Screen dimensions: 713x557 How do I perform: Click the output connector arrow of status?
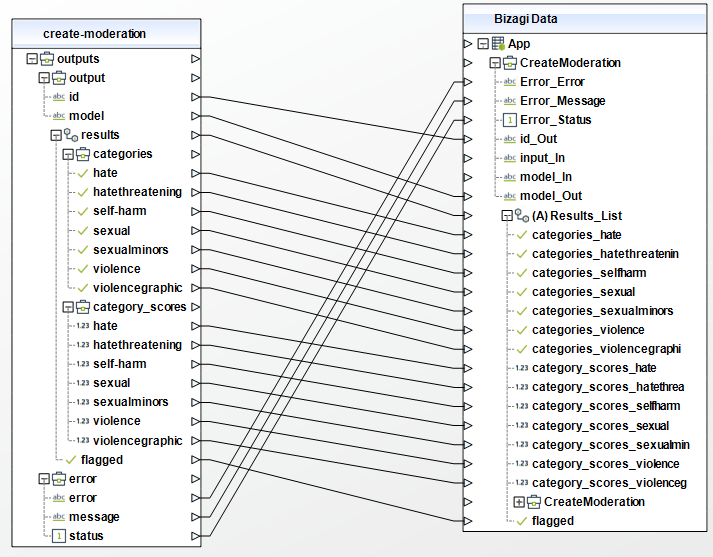[196, 536]
